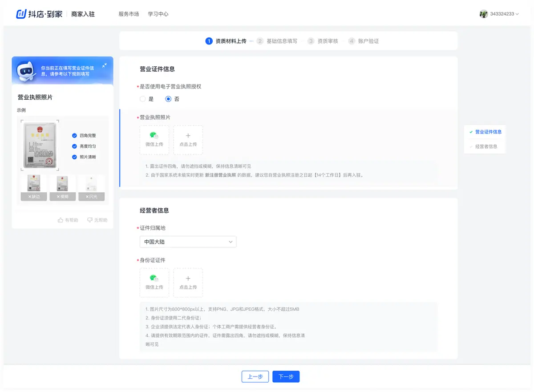This screenshot has height=392, width=534.
Task: Open the 缺边 bad example thumbnail
Action: point(34,187)
